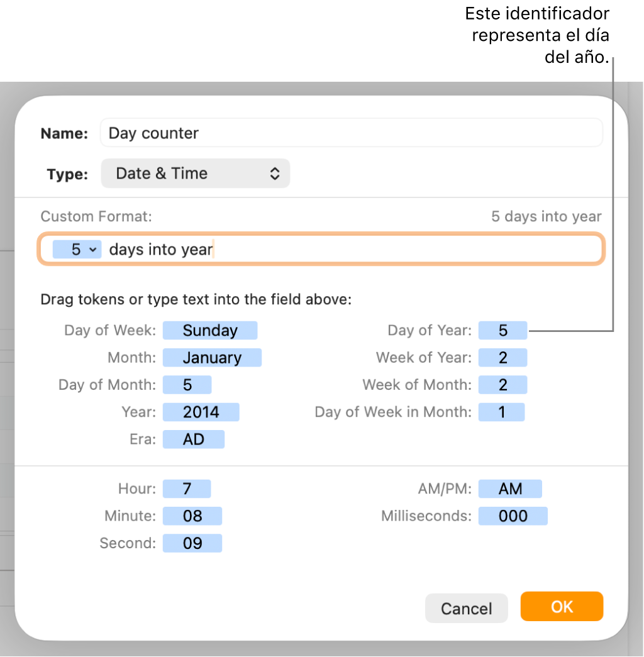Select the Year token showing 2014
This screenshot has height=657, width=644.
tap(201, 412)
